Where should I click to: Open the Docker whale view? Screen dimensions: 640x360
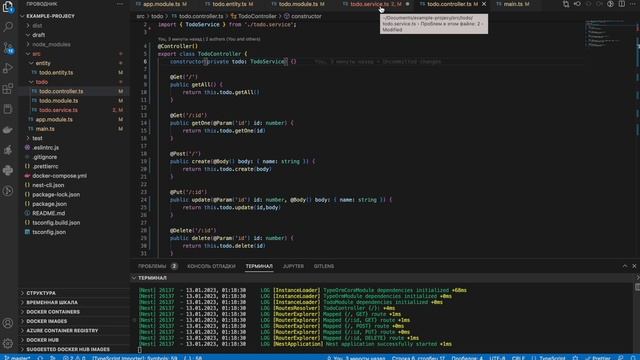[x=8, y=130]
